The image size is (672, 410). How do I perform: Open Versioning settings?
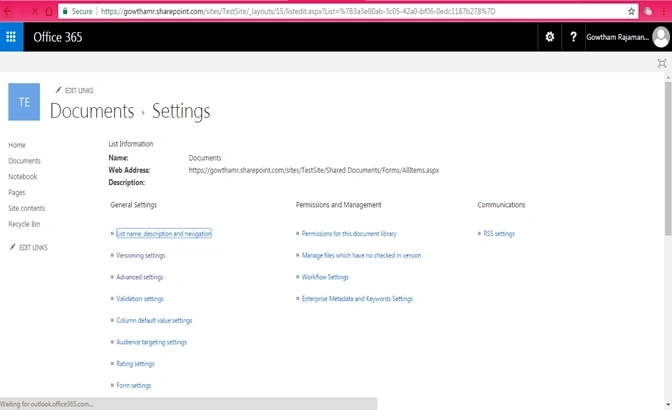(x=141, y=255)
